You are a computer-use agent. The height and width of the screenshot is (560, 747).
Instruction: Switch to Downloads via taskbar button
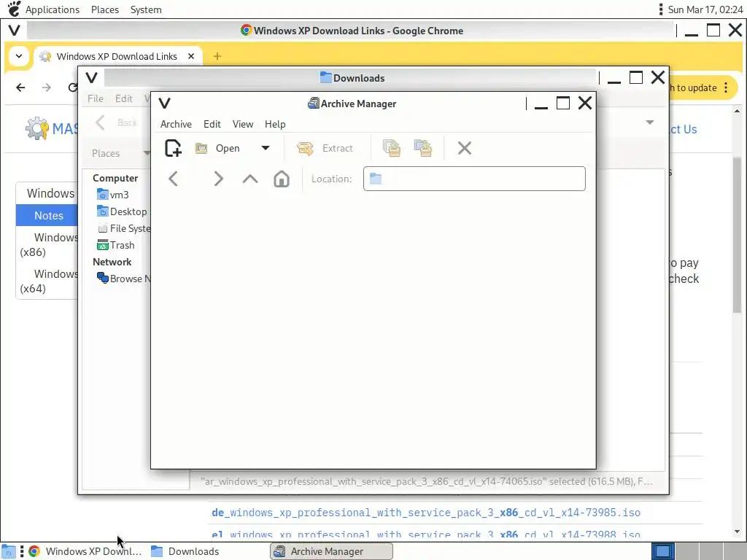186,551
